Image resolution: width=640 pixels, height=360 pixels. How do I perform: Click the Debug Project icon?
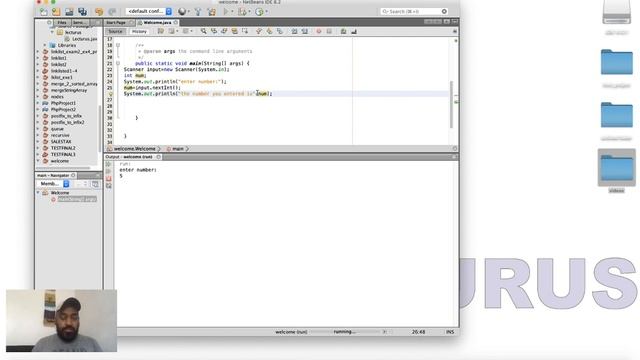(242, 11)
